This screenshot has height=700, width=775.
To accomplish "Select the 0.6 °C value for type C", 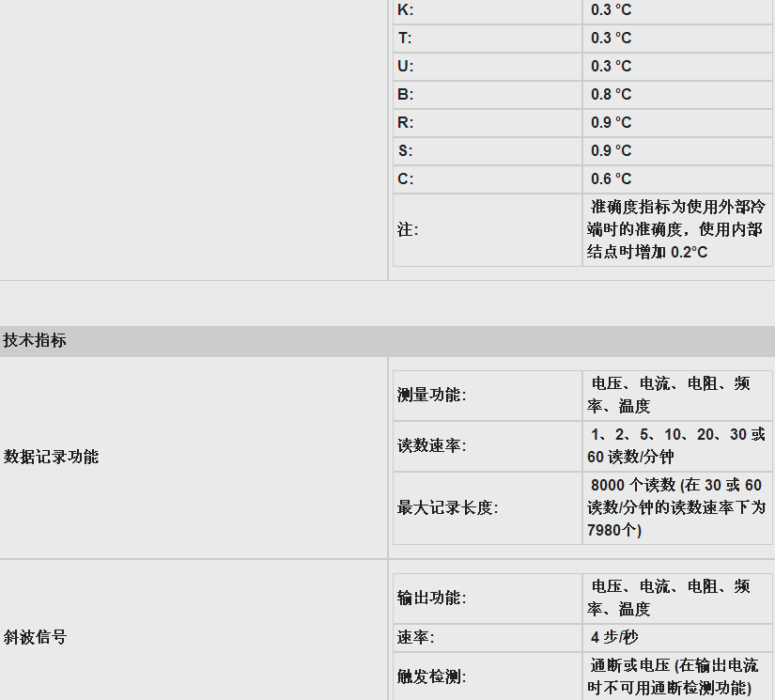I will (x=612, y=179).
